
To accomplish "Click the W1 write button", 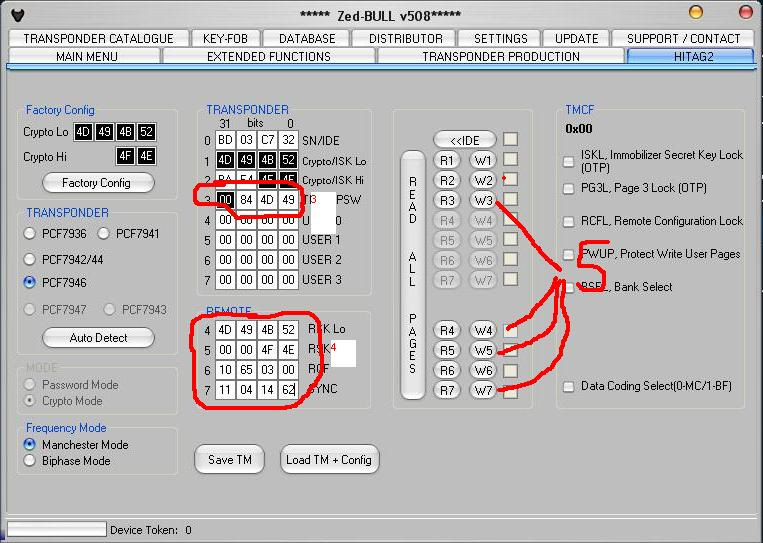I will point(483,160).
